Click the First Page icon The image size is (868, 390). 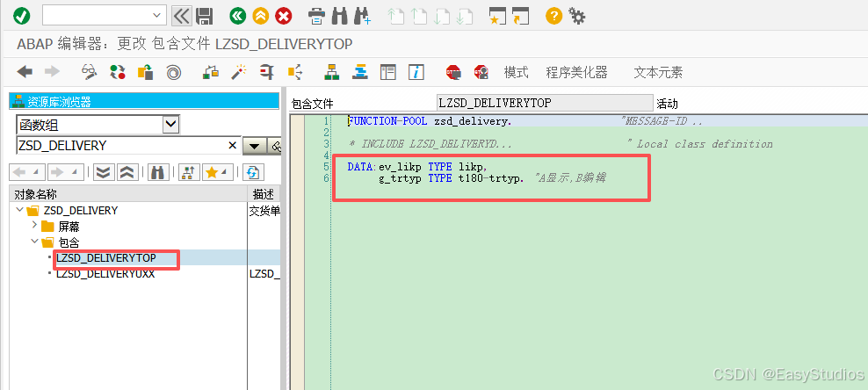pyautogui.click(x=395, y=16)
